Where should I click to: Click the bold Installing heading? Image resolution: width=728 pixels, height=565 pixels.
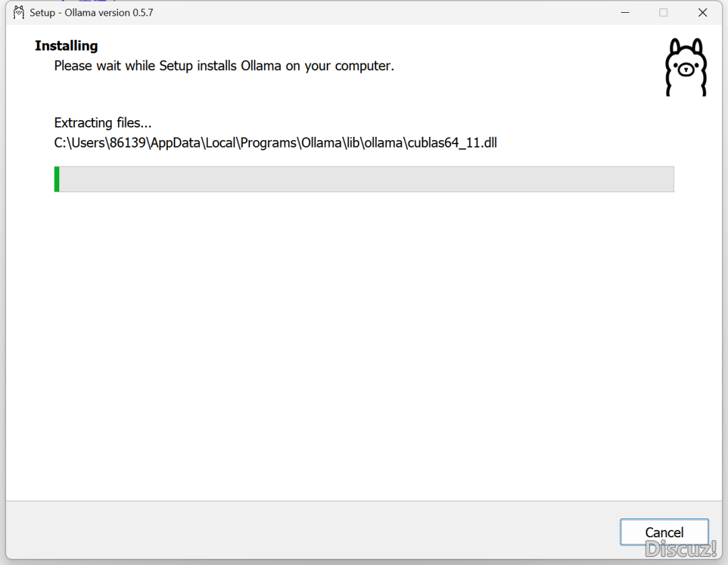[66, 46]
